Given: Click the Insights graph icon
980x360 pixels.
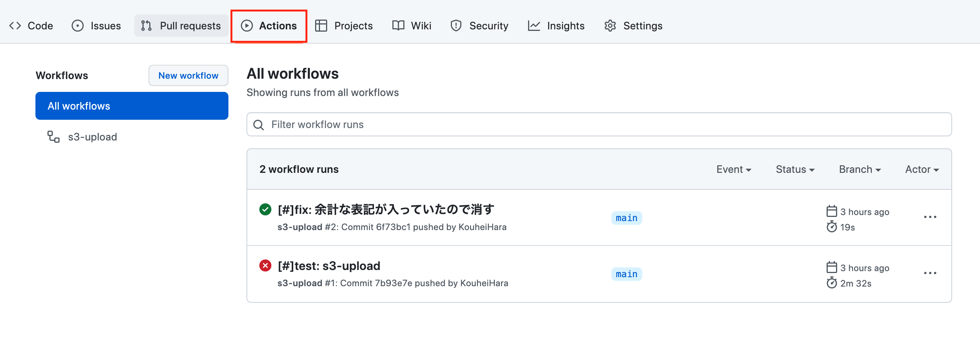Looking at the screenshot, I should [x=534, y=26].
